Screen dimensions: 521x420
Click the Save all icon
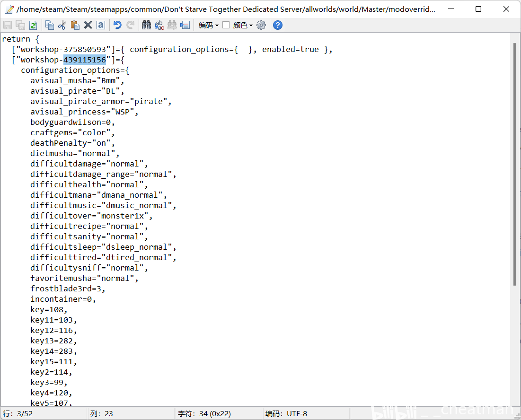[x=20, y=25]
